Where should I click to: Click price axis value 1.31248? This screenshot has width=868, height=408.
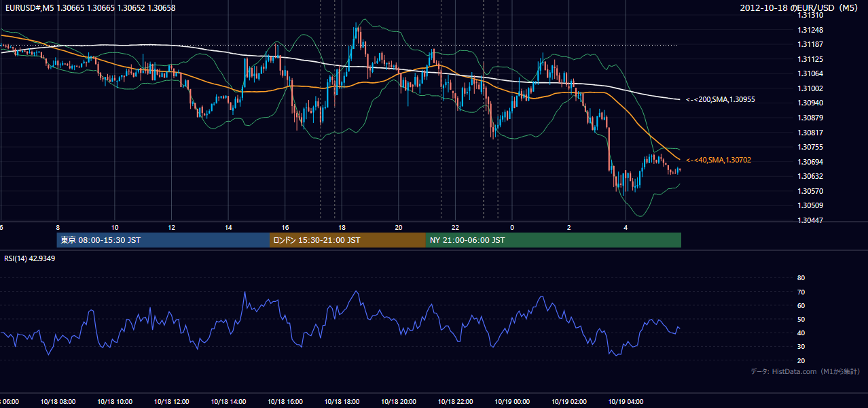click(810, 30)
